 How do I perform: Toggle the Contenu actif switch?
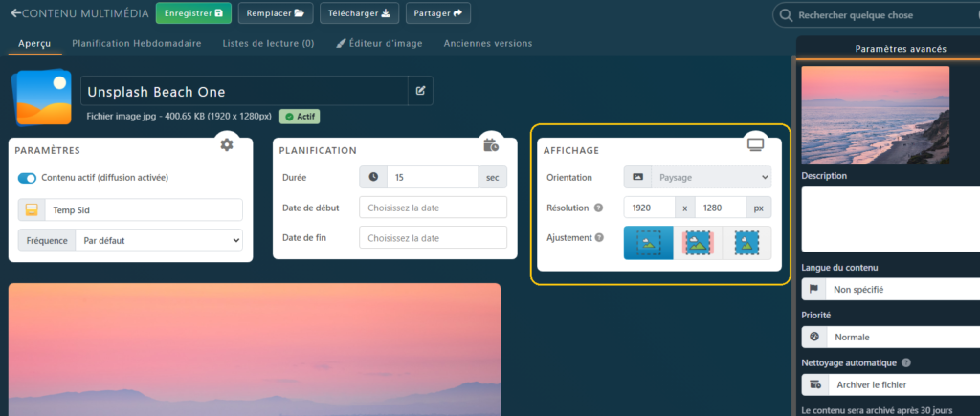27,178
